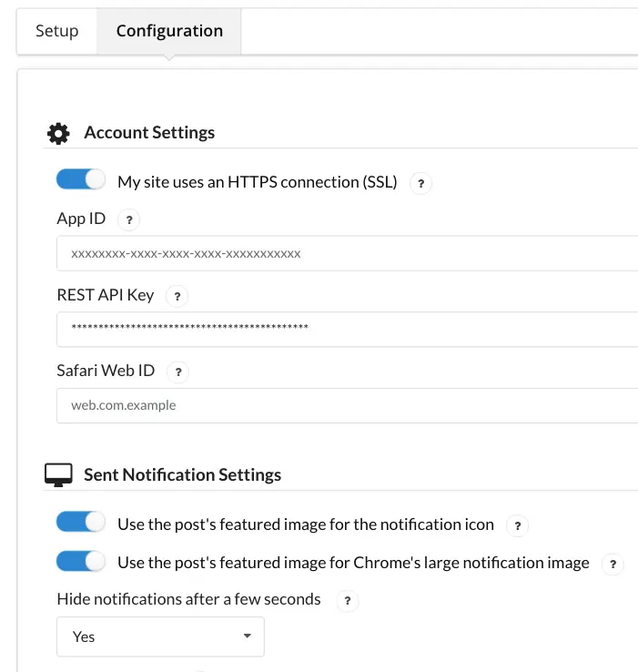Click the Sent Notification Settings heading
638x672 pixels.
click(x=182, y=474)
